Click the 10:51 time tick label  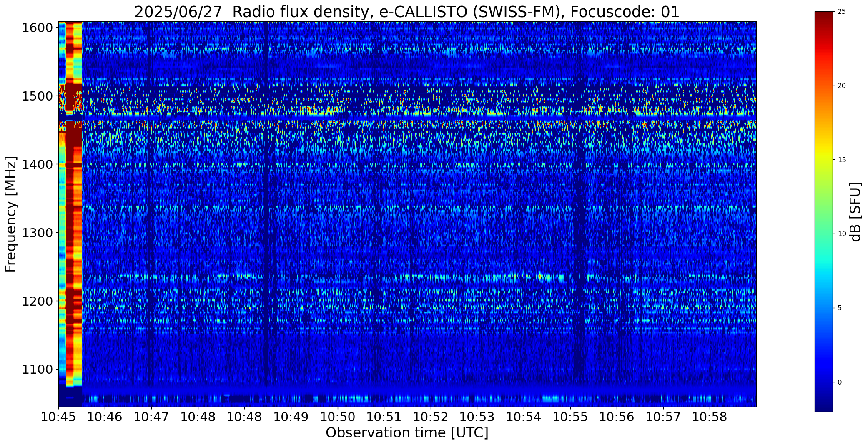pos(384,417)
